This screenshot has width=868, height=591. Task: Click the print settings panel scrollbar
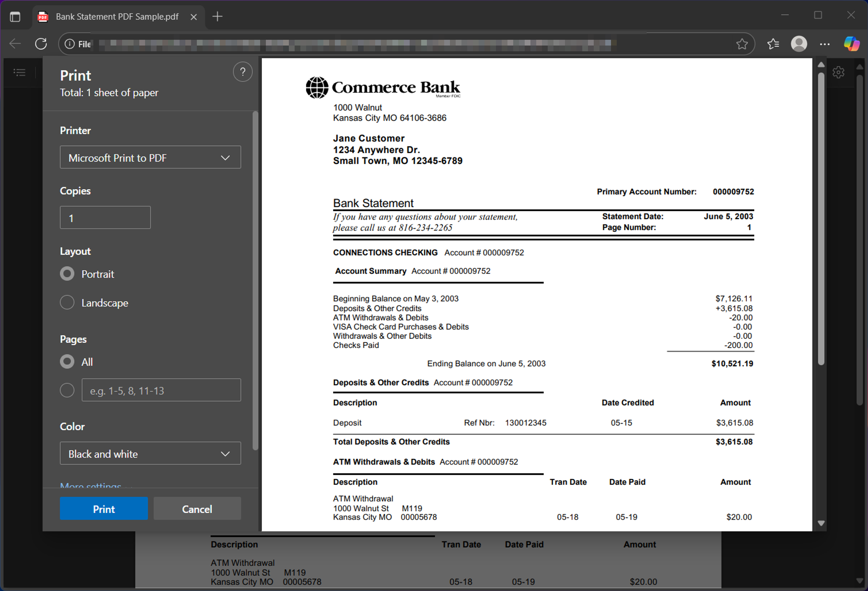[255, 281]
